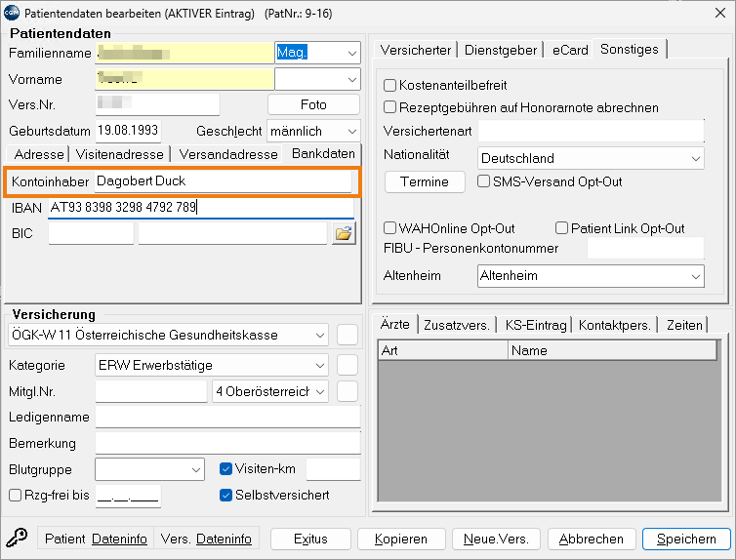Click the FIBU-Personenkontonummer field
The height and width of the screenshot is (560, 736).
click(x=645, y=248)
